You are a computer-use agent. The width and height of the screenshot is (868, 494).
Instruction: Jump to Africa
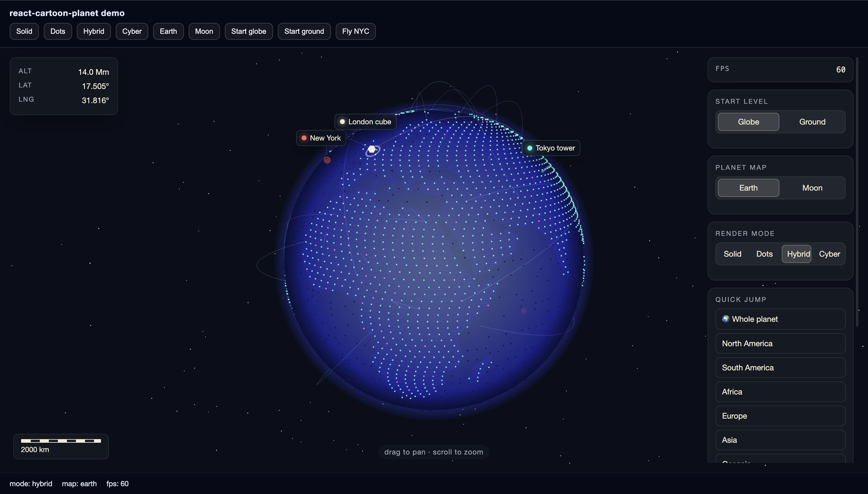point(780,391)
